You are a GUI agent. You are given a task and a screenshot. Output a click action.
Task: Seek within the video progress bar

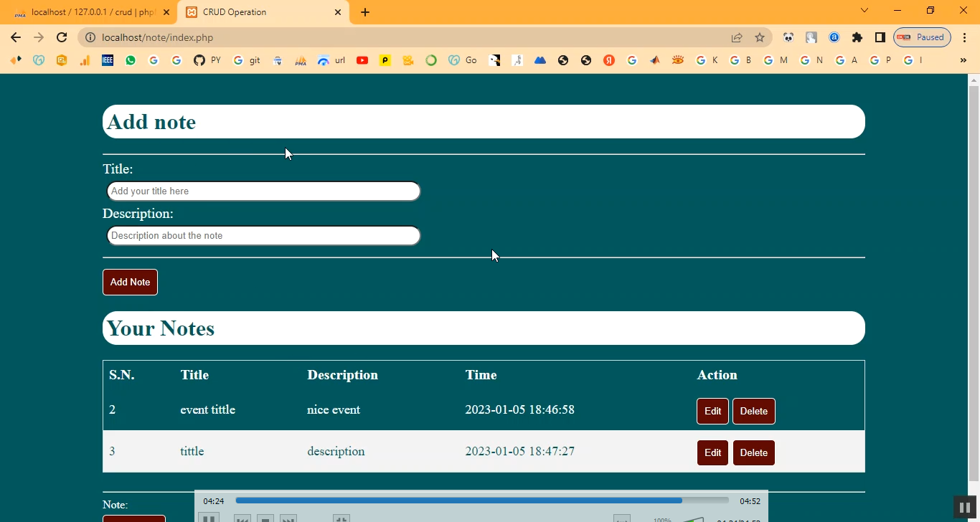pyautogui.click(x=482, y=500)
